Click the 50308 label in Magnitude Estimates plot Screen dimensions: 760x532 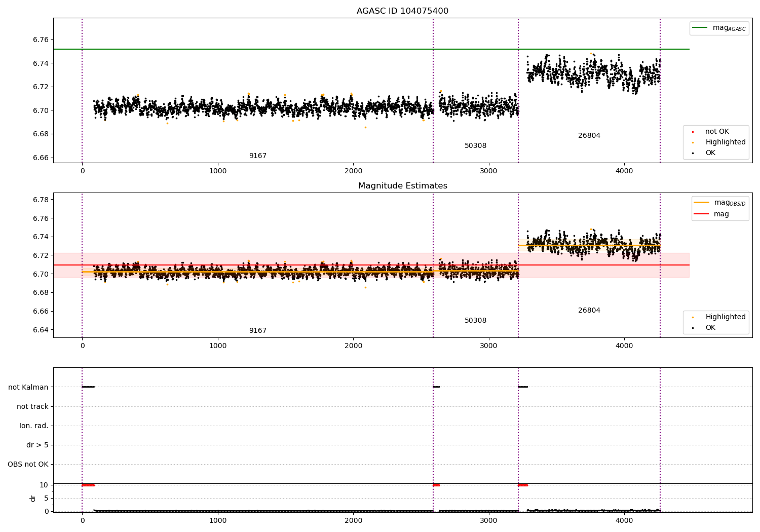point(475,320)
